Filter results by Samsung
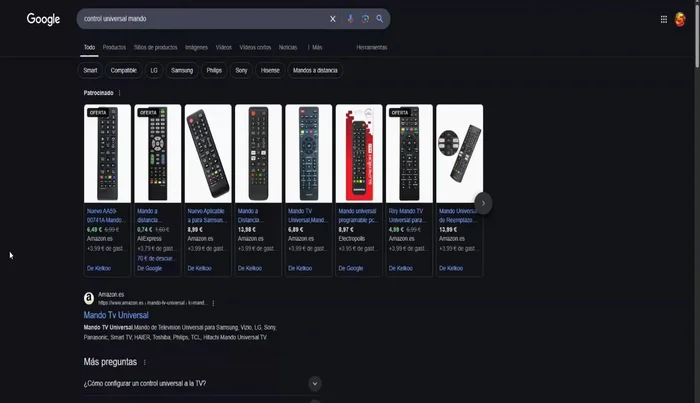Viewport: 700px width, 403px height. pos(182,71)
